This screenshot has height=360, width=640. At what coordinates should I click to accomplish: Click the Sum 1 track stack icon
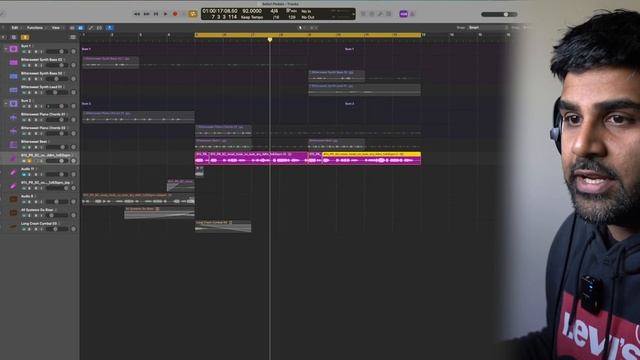point(13,49)
